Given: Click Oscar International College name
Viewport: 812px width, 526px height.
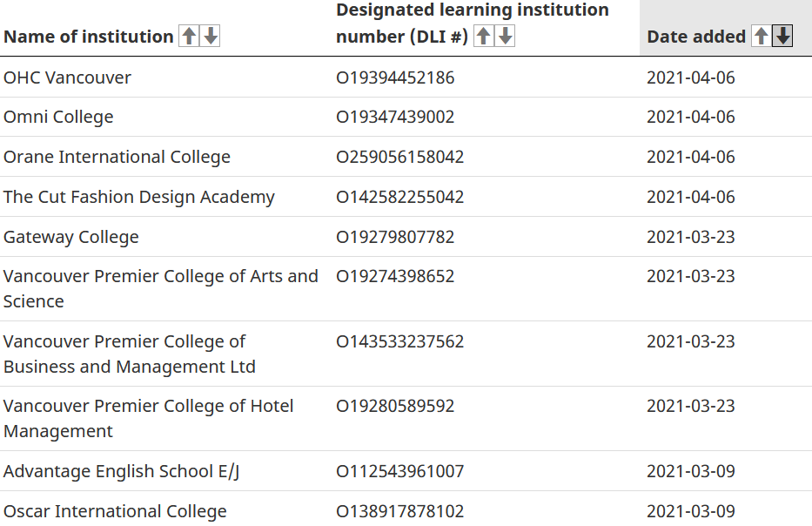Looking at the screenshot, I should point(115,511).
